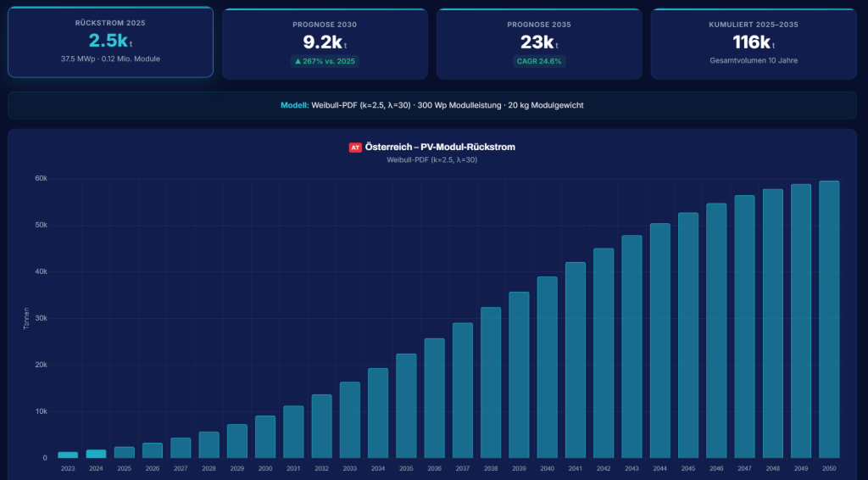Open the Kumuliert 2025–2035 card

coord(754,44)
